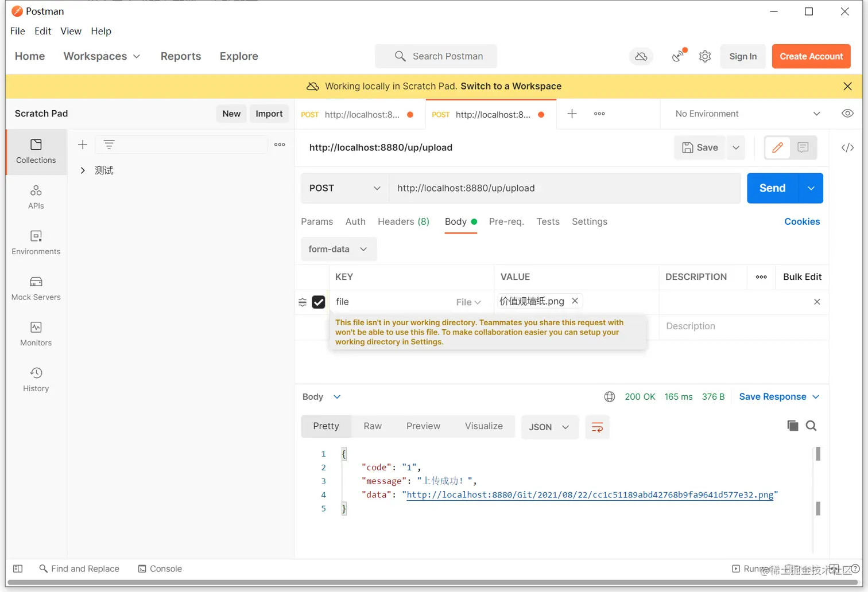Click the Create Account button
This screenshot has width=868, height=592.
click(811, 56)
